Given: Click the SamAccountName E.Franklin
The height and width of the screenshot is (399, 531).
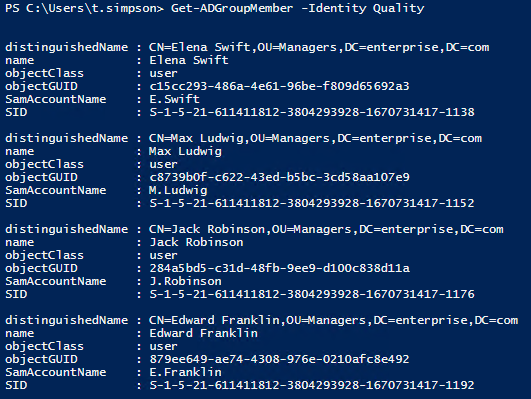Looking at the screenshot, I should (185, 372).
